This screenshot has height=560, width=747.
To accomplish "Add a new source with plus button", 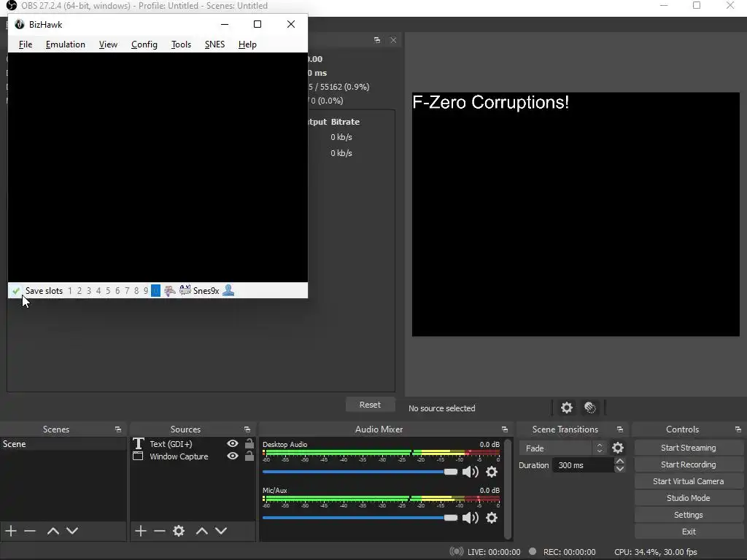I will (x=140, y=531).
